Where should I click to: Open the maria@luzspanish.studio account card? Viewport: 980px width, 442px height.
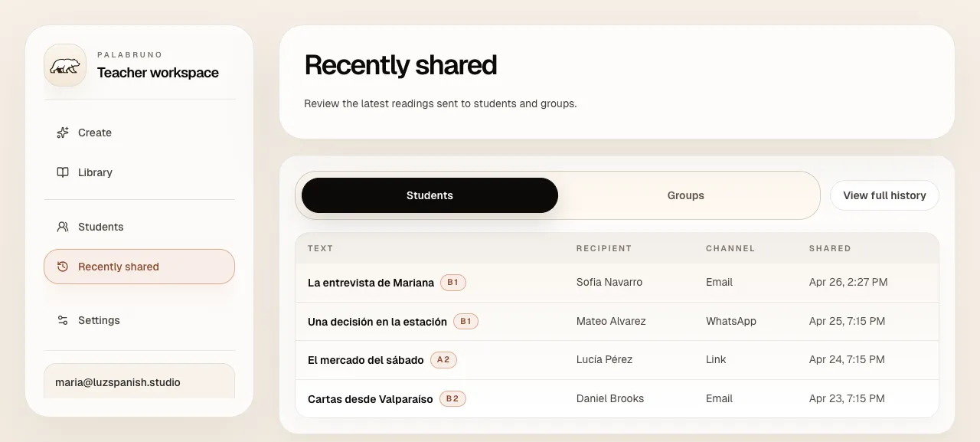click(x=139, y=381)
